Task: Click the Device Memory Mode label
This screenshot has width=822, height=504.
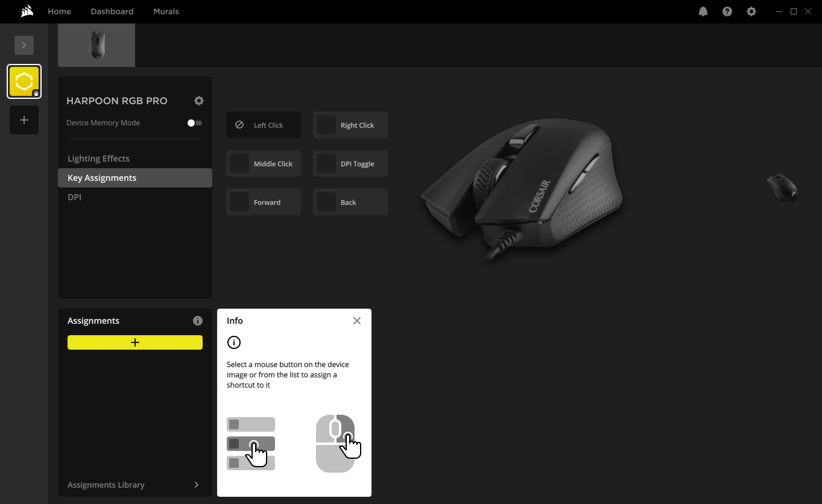Action: coord(103,123)
